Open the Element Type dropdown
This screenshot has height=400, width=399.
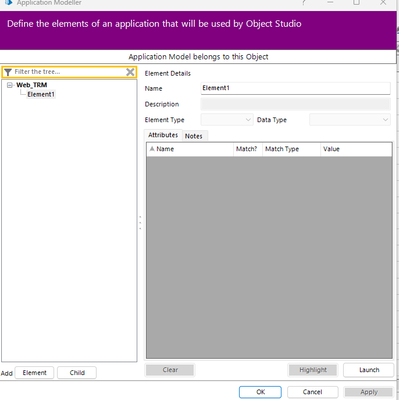pyautogui.click(x=226, y=120)
